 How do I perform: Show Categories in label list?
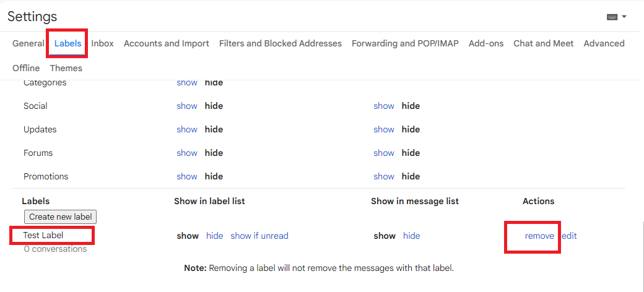point(187,82)
